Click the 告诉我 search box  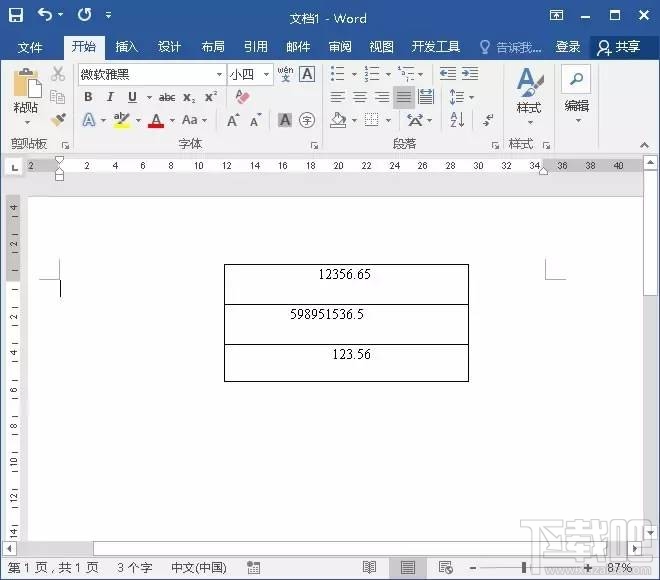[511, 47]
